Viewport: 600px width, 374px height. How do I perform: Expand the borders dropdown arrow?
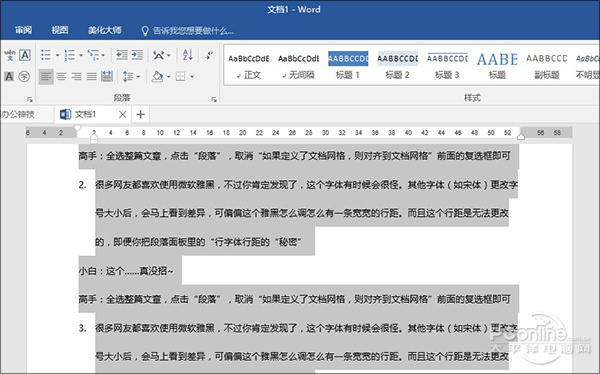192,77
